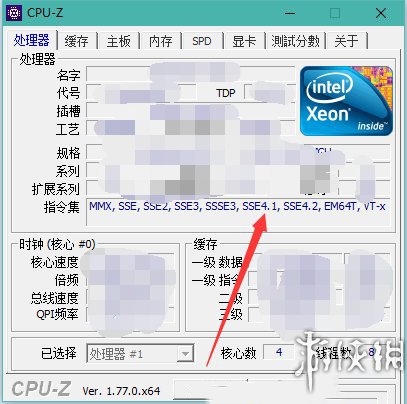The height and width of the screenshot is (404, 407).
Task: Switch to the 測試分數 tab
Action: coord(295,41)
